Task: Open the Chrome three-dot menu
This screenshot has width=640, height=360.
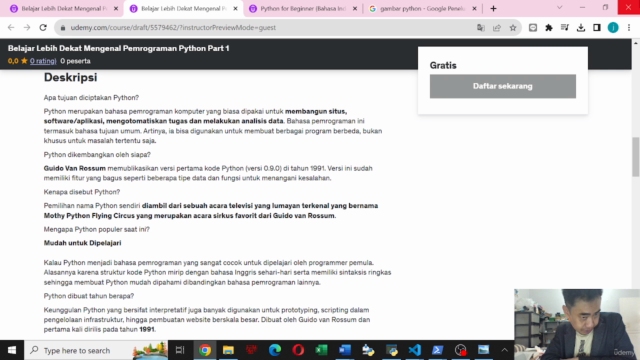Action: (629, 28)
